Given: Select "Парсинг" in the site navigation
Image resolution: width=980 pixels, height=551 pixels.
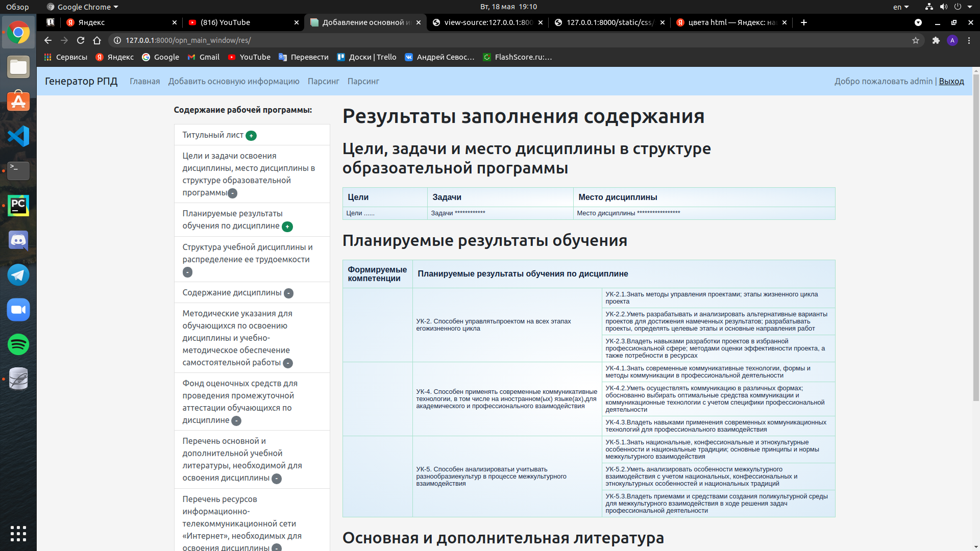Looking at the screenshot, I should pyautogui.click(x=324, y=81).
